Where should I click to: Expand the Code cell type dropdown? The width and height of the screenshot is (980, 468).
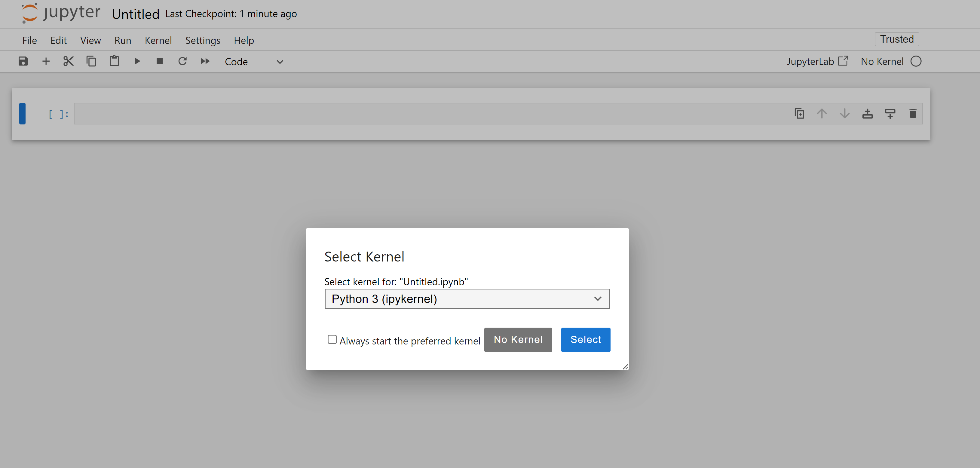[254, 62]
